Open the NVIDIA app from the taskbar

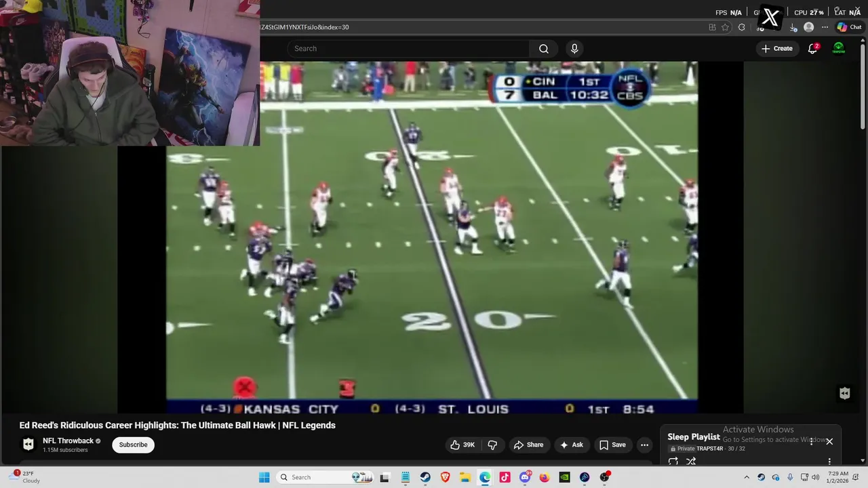(564, 477)
